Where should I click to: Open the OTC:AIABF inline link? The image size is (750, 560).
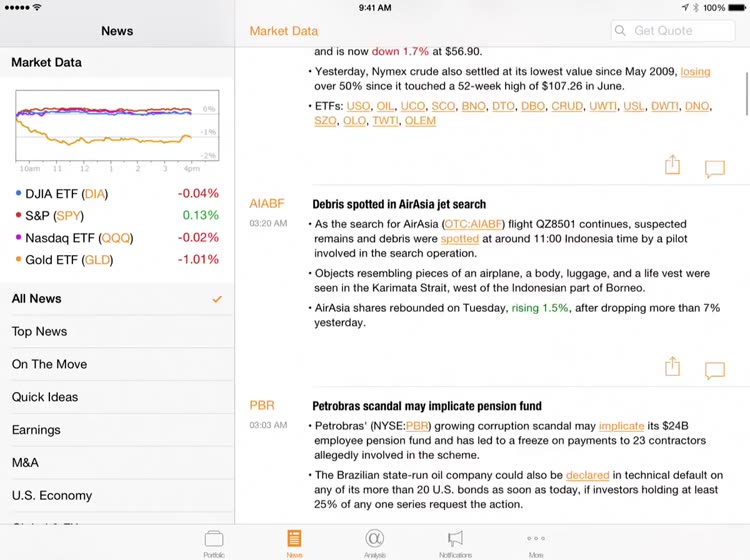tap(473, 224)
